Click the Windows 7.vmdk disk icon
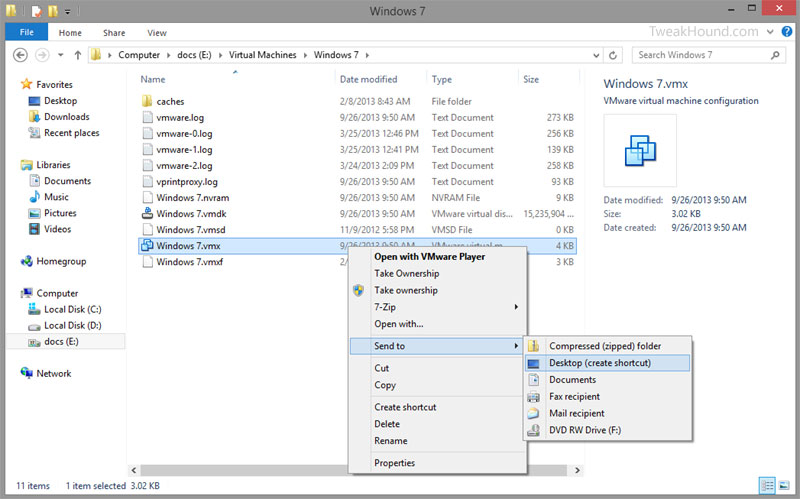The width and height of the screenshot is (800, 499). tap(147, 213)
